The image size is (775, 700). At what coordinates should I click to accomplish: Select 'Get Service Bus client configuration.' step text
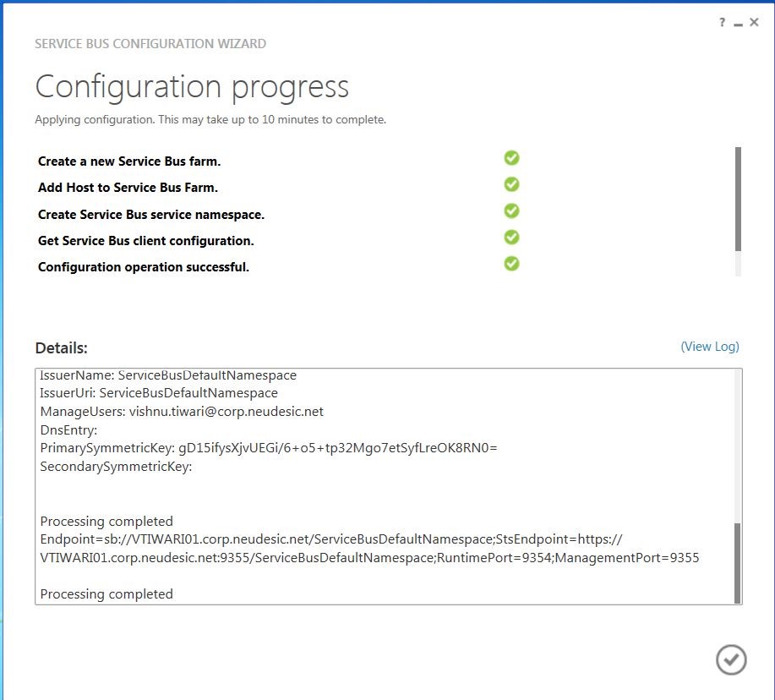[x=146, y=241]
